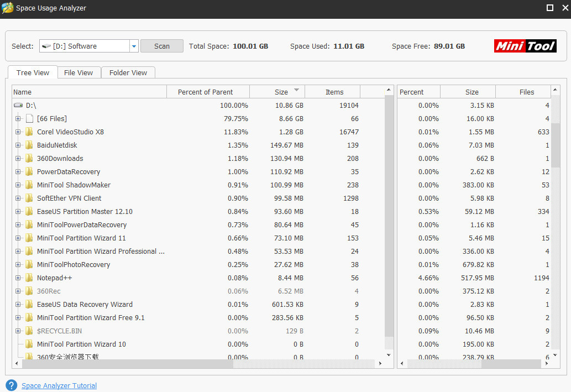Click the MiniTool Partition Wizard 10 folder icon
The width and height of the screenshot is (571, 392).
[29, 344]
